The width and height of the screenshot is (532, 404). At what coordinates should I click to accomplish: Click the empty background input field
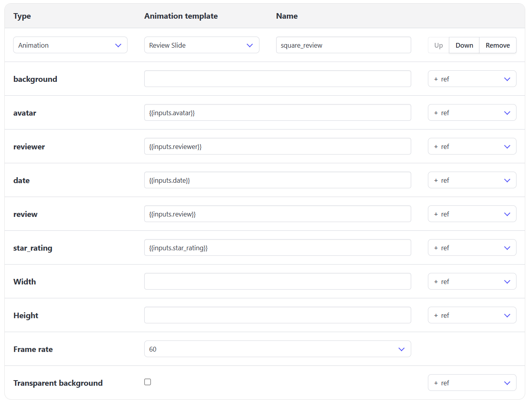277,79
